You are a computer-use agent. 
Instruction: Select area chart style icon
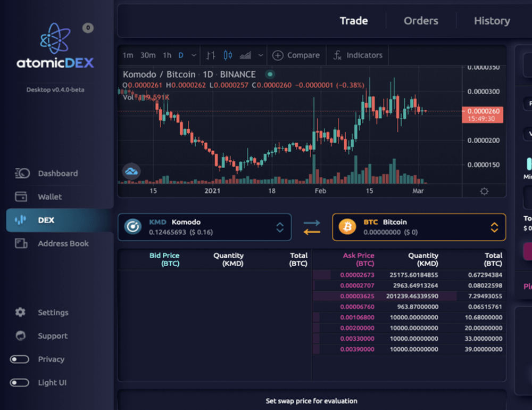coord(245,55)
